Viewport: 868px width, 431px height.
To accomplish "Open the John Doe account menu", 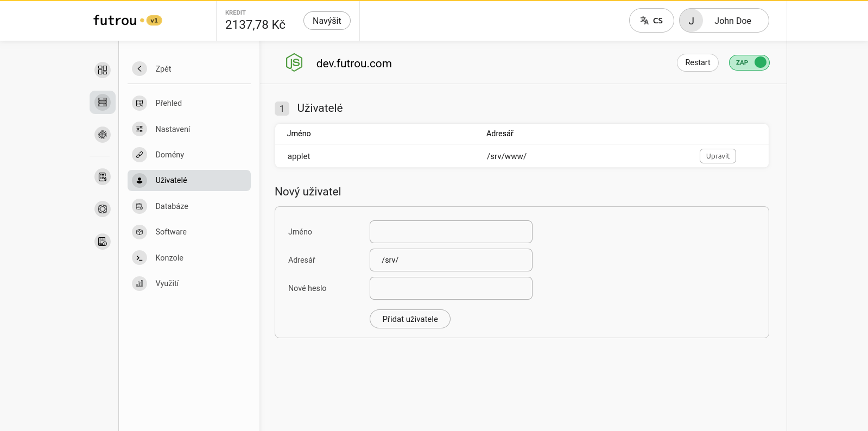I will pos(724,21).
